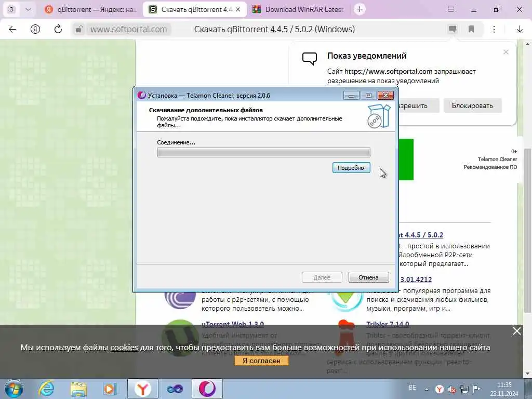
Task: Accept cookies with Я согласен
Action: point(261,361)
